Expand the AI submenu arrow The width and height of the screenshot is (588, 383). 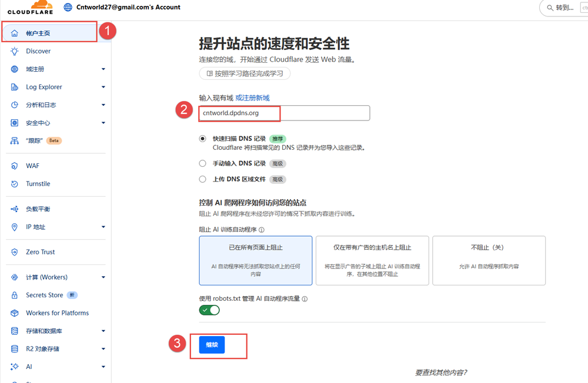point(103,367)
